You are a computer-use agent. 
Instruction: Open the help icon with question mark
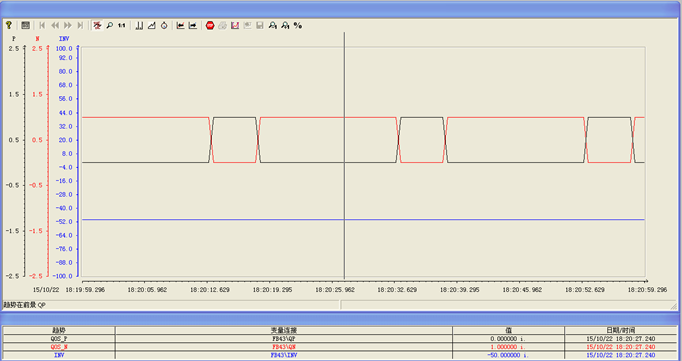pos(9,26)
